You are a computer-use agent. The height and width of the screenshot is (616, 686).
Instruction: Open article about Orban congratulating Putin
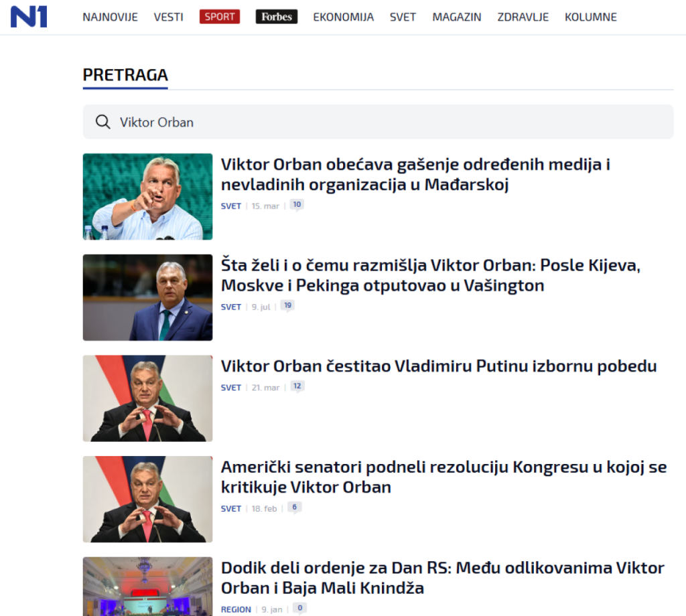click(439, 366)
